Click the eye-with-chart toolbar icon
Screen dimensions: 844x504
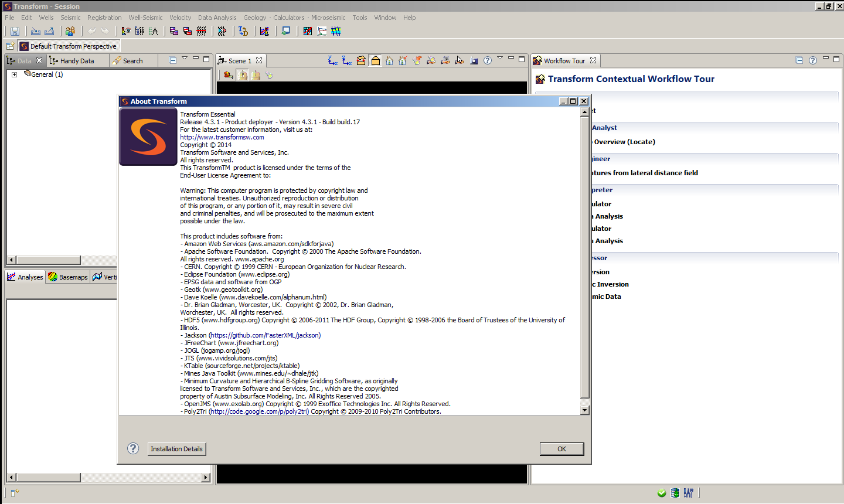[x=126, y=31]
